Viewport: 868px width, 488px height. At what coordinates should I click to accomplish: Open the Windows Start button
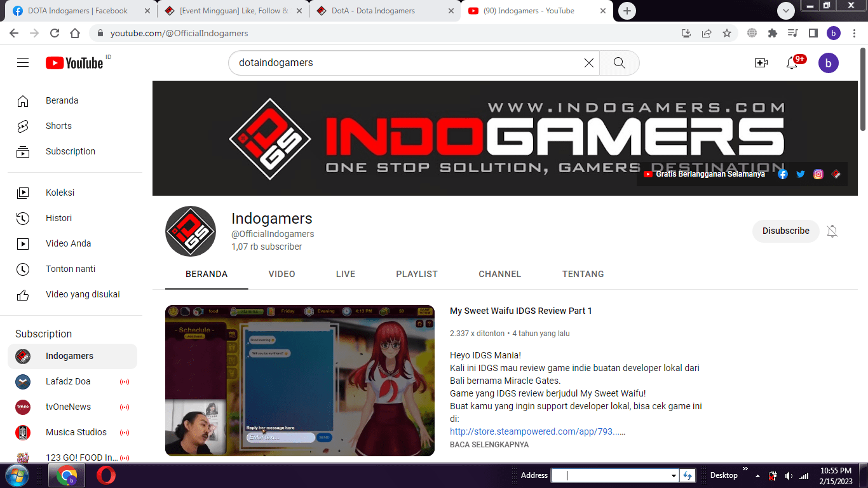pyautogui.click(x=17, y=475)
